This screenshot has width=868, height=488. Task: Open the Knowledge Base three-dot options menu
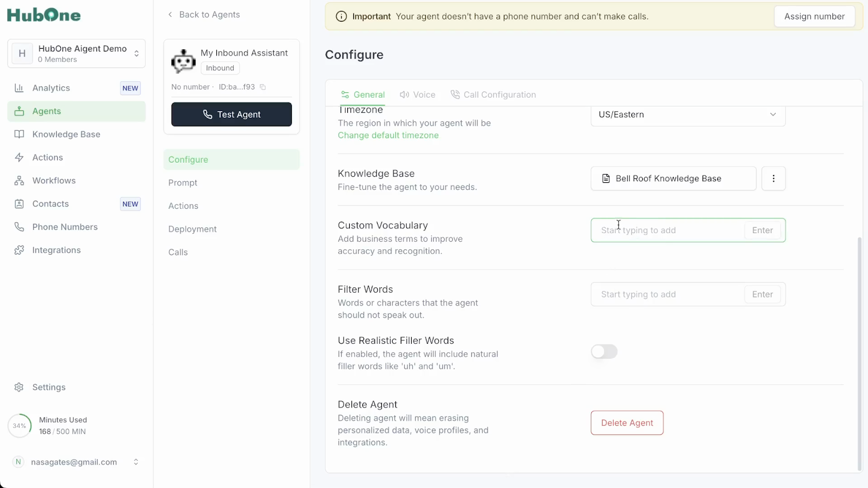click(774, 178)
